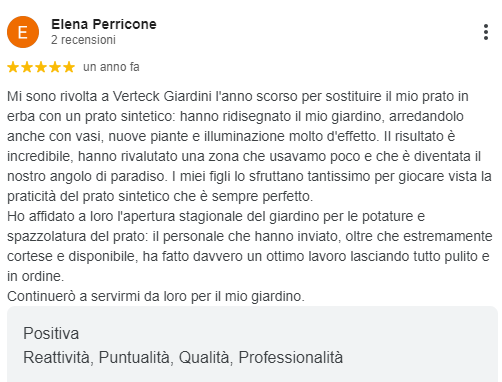This screenshot has width=502, height=382.
Task: Select the second rating star
Action: [x=27, y=67]
